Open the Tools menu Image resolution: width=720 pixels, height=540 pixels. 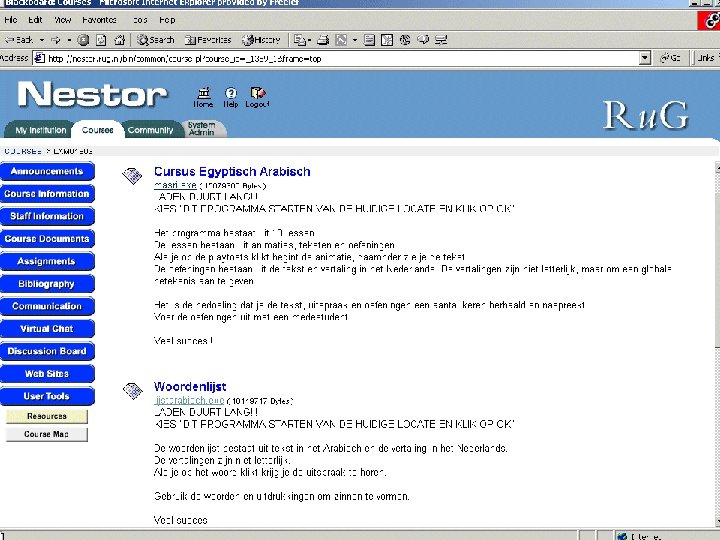click(x=140, y=20)
